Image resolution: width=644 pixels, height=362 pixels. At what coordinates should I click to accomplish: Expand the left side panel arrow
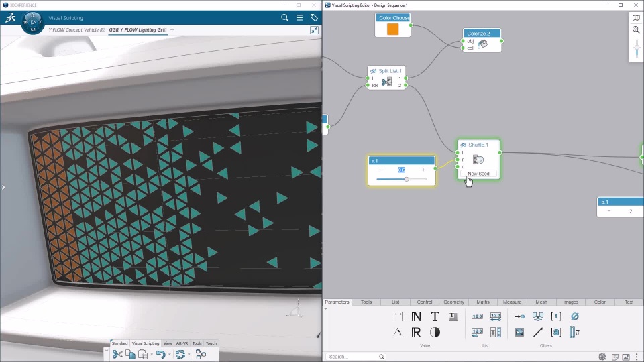(x=3, y=187)
